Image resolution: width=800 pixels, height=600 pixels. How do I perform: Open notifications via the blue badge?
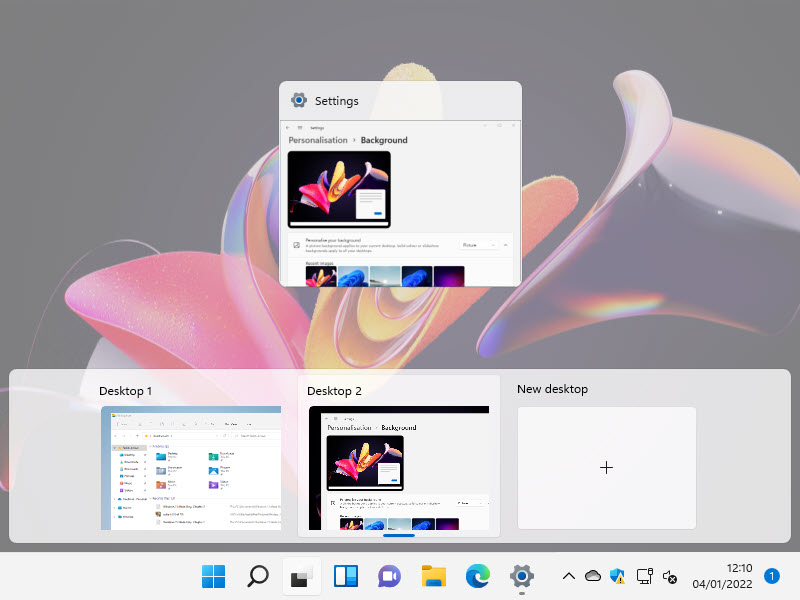tap(772, 576)
